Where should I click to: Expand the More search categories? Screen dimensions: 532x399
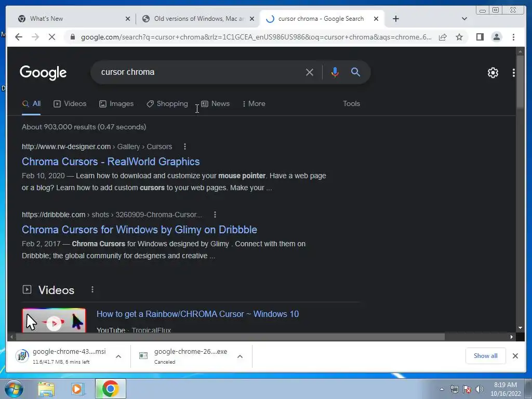pyautogui.click(x=254, y=104)
